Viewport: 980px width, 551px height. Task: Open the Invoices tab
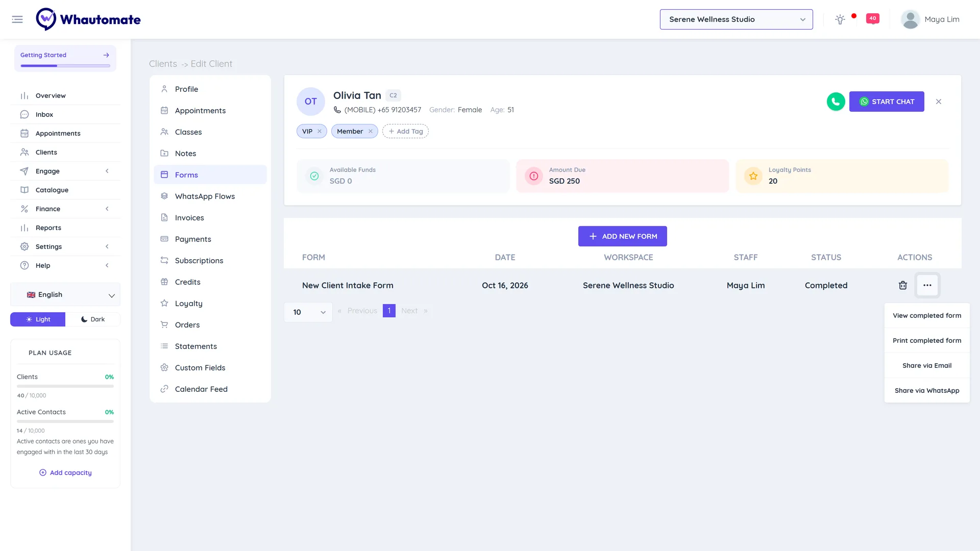pyautogui.click(x=210, y=217)
